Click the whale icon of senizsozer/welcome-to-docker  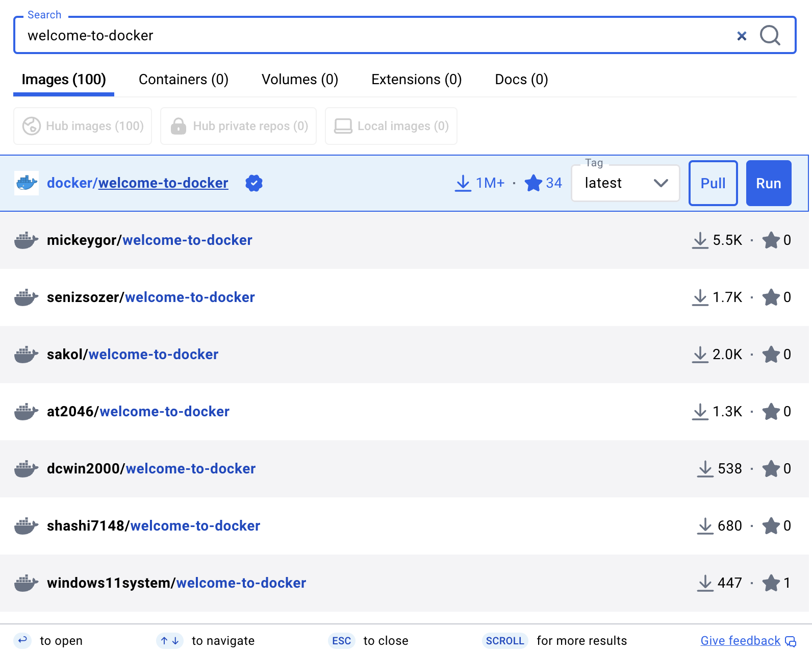click(27, 297)
